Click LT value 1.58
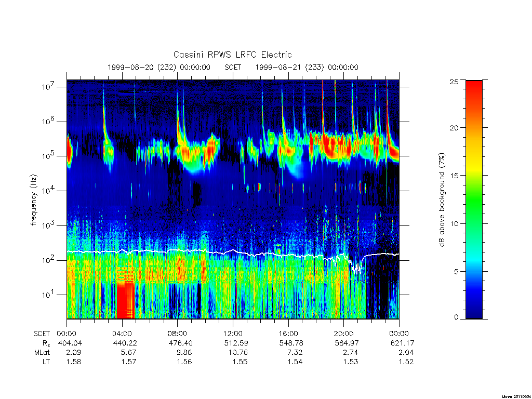This screenshot has width=532, height=399. pos(74,362)
